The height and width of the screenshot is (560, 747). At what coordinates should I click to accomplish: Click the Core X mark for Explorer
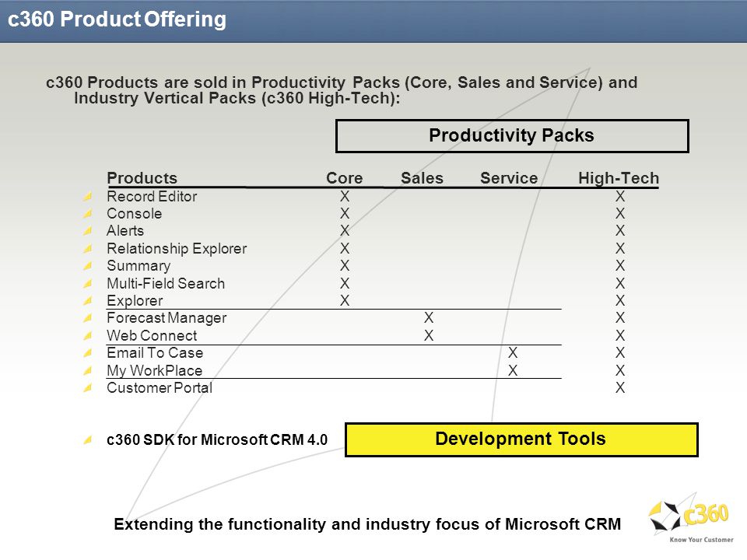345,300
